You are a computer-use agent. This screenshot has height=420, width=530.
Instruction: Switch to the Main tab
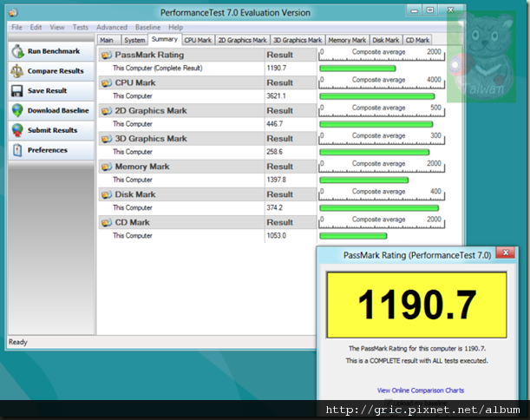click(x=108, y=40)
